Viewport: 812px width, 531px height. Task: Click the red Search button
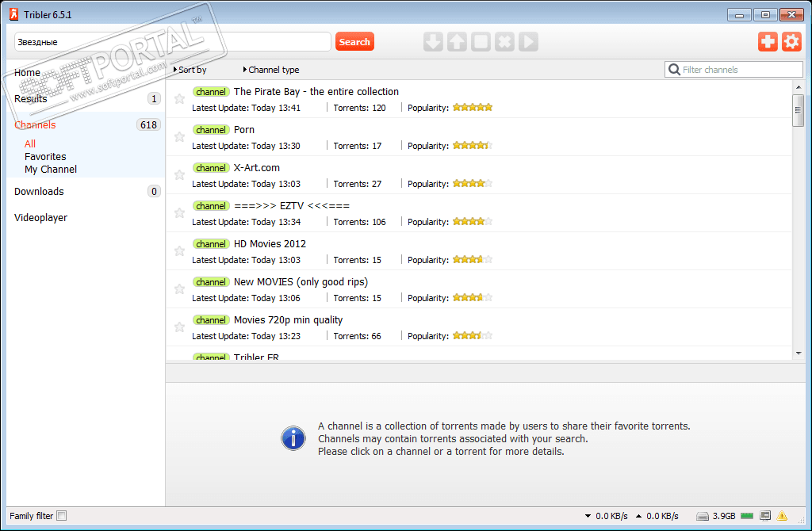point(354,41)
